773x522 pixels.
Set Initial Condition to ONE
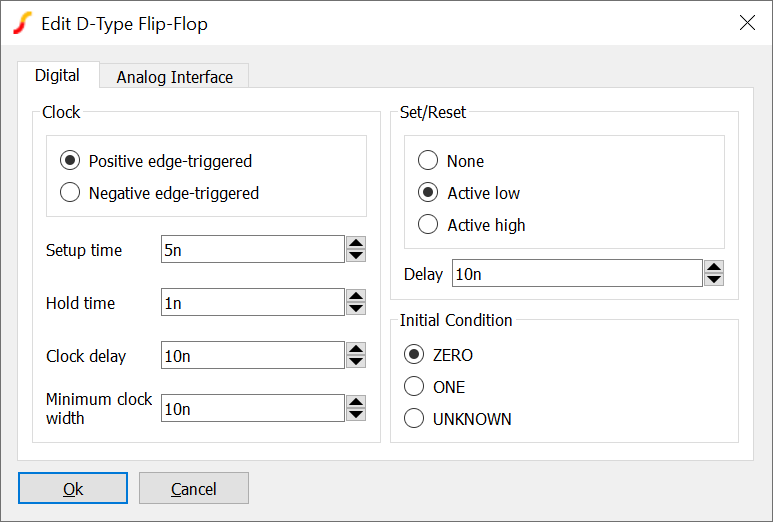tap(414, 387)
